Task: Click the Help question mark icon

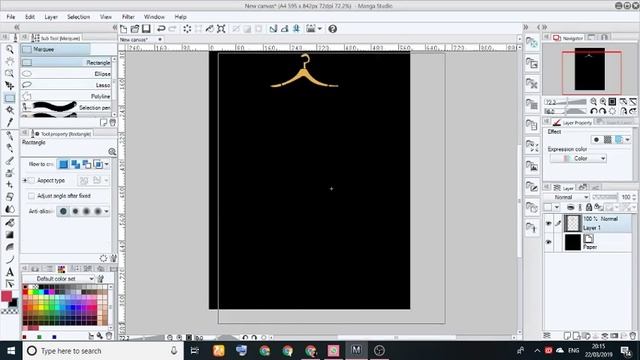Action: pos(333,29)
